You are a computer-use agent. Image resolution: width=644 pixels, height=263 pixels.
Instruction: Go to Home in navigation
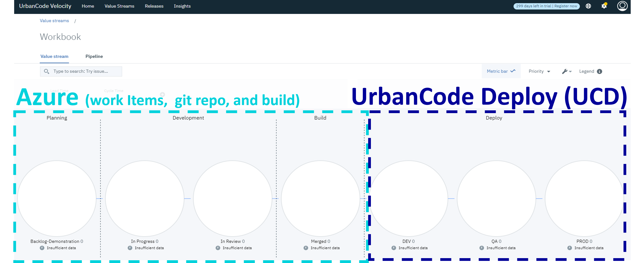[x=88, y=6]
